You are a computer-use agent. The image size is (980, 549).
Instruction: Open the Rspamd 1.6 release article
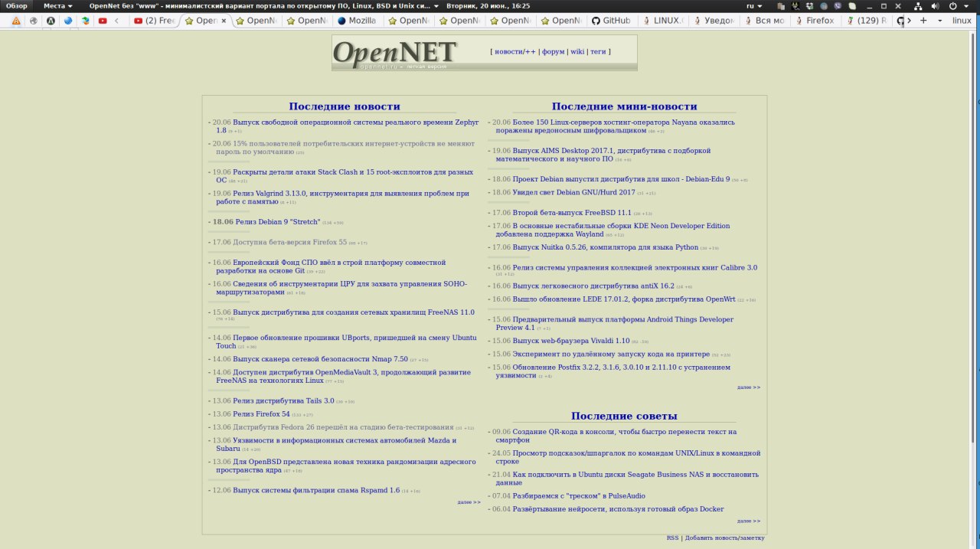[x=316, y=490]
